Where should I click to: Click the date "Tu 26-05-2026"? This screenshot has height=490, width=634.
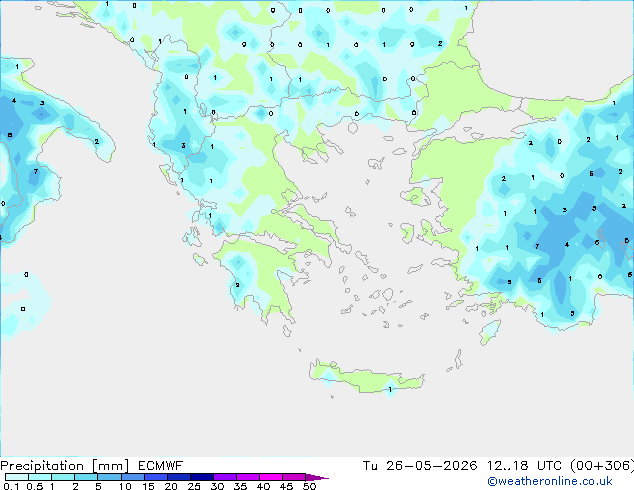tap(420, 466)
